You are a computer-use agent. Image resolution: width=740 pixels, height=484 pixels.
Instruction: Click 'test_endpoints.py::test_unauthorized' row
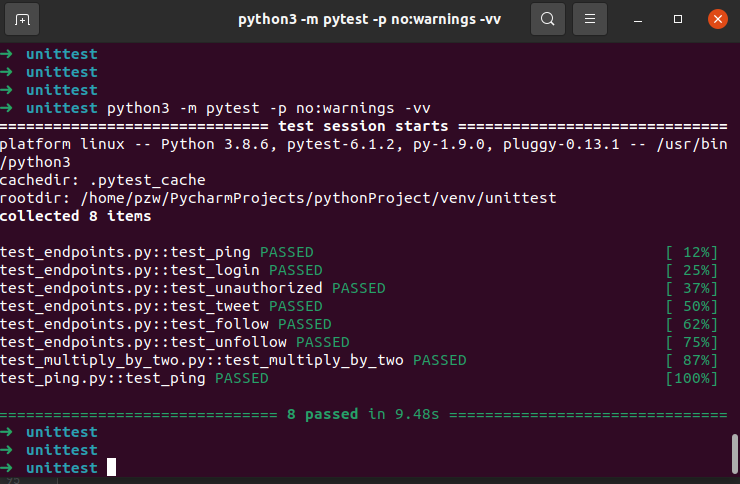click(x=359, y=288)
